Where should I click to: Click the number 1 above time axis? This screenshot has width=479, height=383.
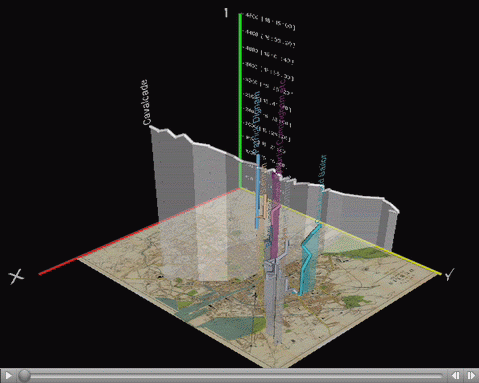[x=226, y=13]
